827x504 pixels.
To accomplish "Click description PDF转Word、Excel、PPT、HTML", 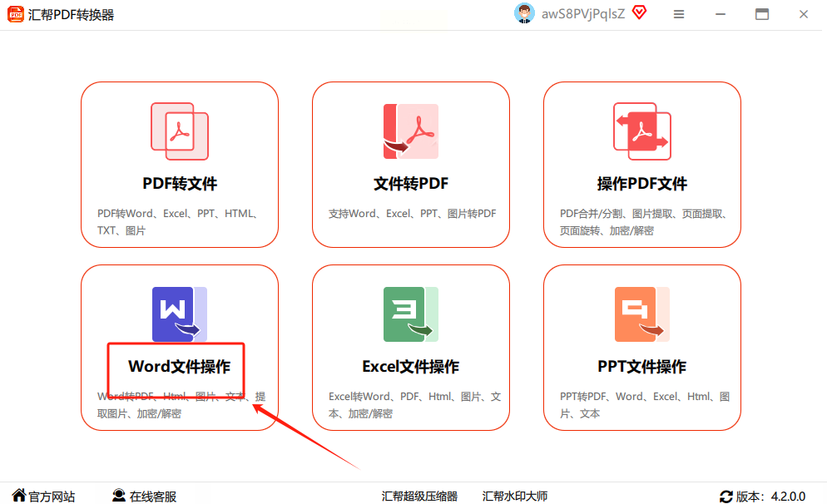I will (x=178, y=214).
